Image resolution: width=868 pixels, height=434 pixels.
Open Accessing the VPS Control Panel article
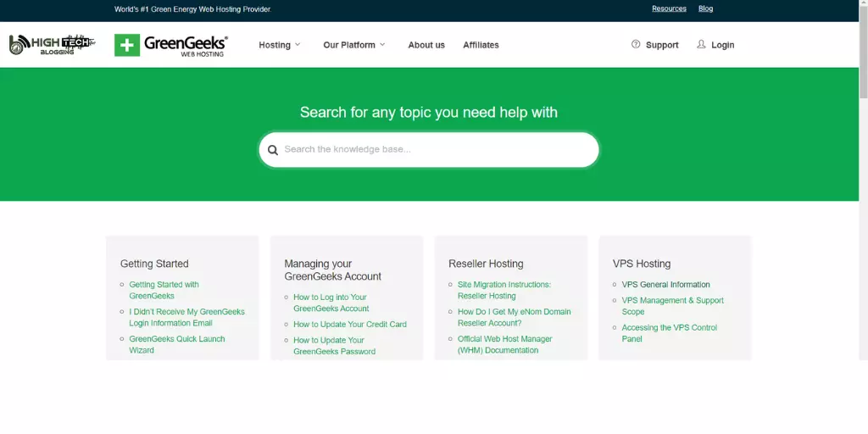pos(670,333)
